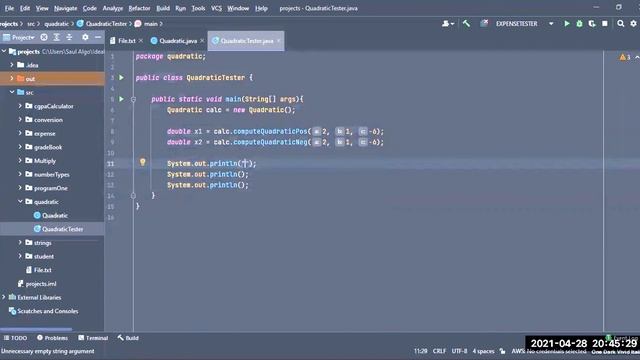The width and height of the screenshot is (640, 360).
Task: Click the Debug bug icon
Action: [x=579, y=24]
